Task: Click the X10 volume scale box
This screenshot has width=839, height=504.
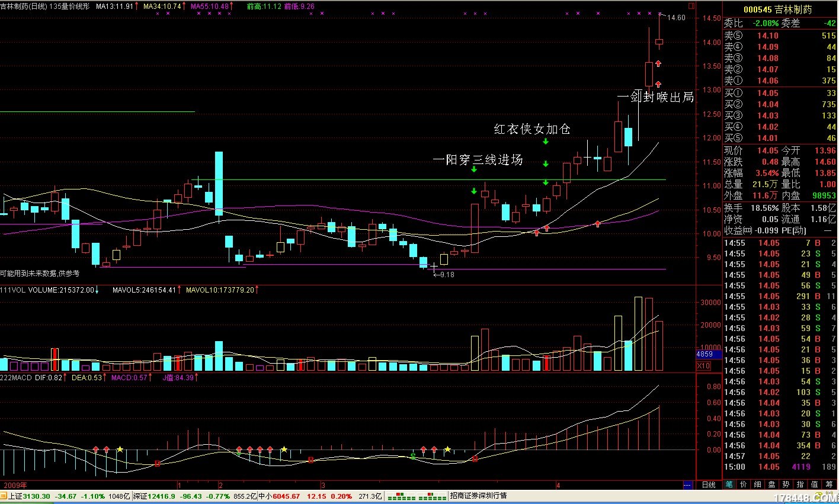Action: click(x=703, y=365)
